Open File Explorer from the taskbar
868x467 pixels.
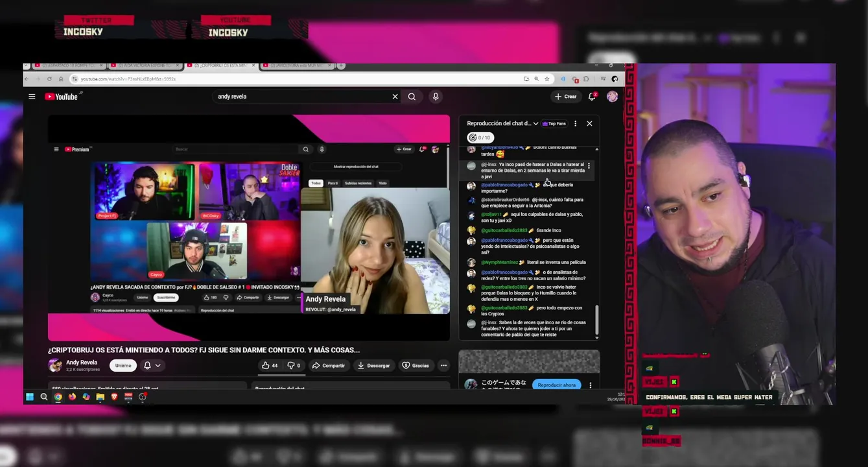pos(100,397)
